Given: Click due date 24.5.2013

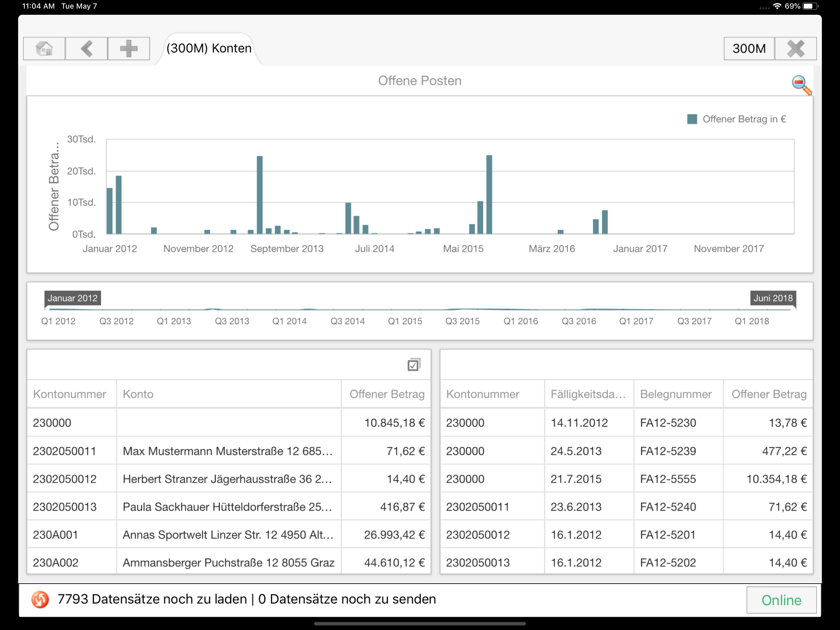Looking at the screenshot, I should [x=576, y=451].
